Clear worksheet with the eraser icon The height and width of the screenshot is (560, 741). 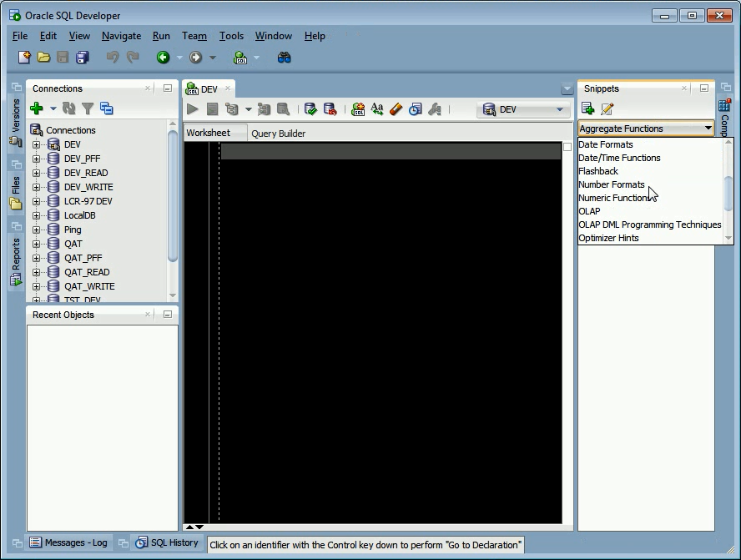tap(396, 109)
